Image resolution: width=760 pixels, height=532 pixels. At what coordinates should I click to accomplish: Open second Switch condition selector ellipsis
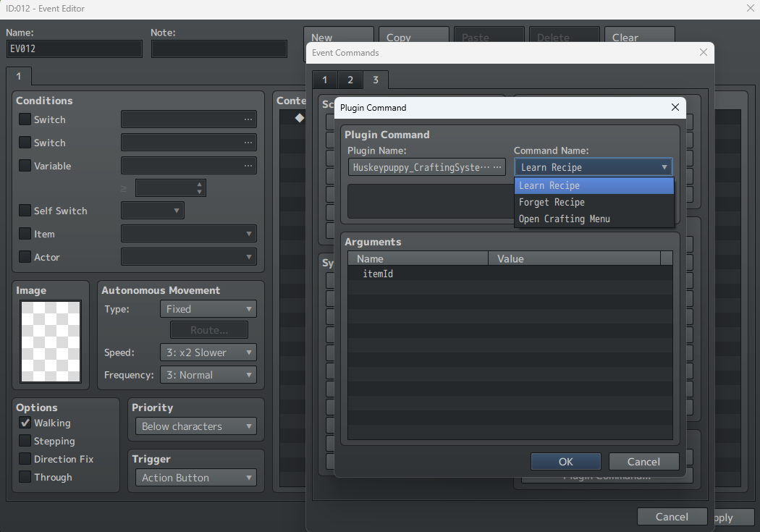pos(248,143)
